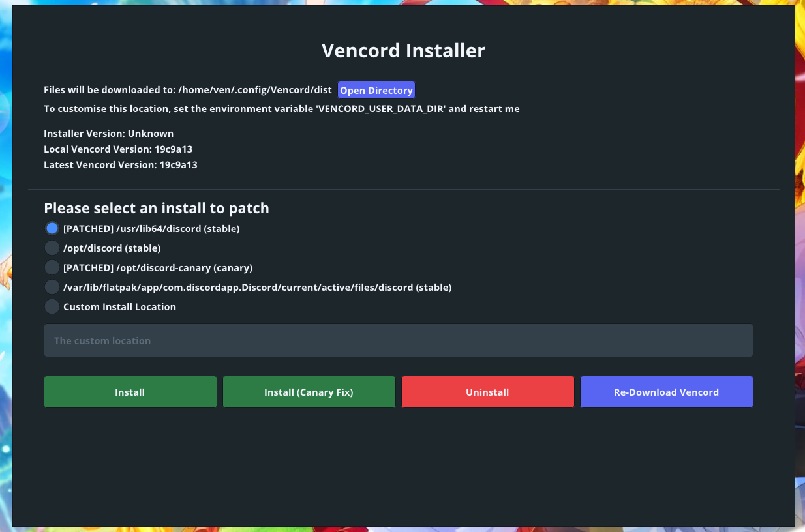Click the Vencord Installer title
Screen dimensions: 805x532
pyautogui.click(x=402, y=50)
